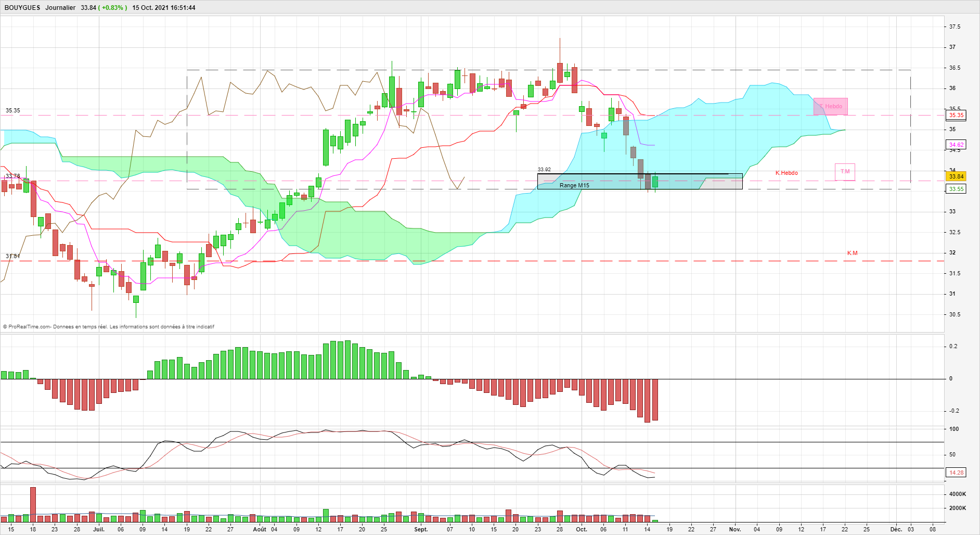Select the K.M text annotation
Viewport: 980px width, 535px height.
[x=852, y=253]
